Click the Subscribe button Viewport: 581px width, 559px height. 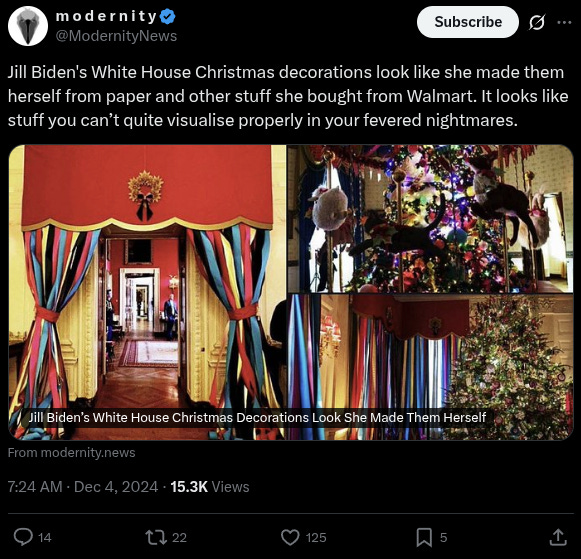click(x=468, y=22)
